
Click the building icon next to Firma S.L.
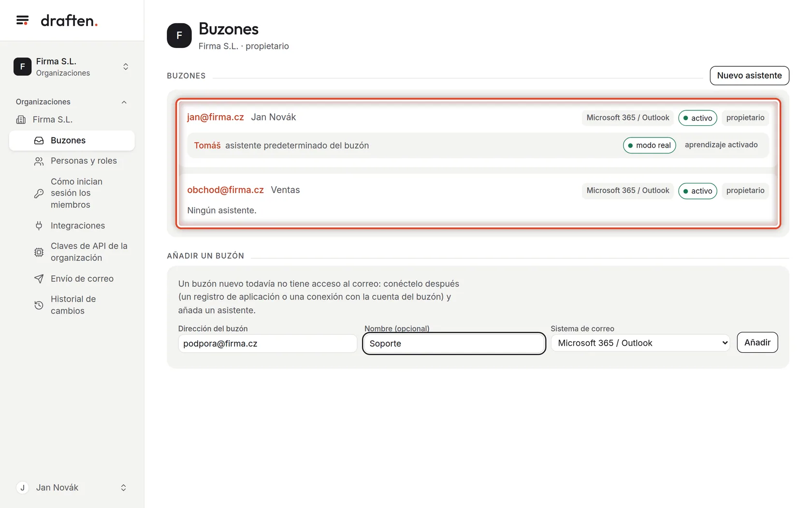(21, 120)
